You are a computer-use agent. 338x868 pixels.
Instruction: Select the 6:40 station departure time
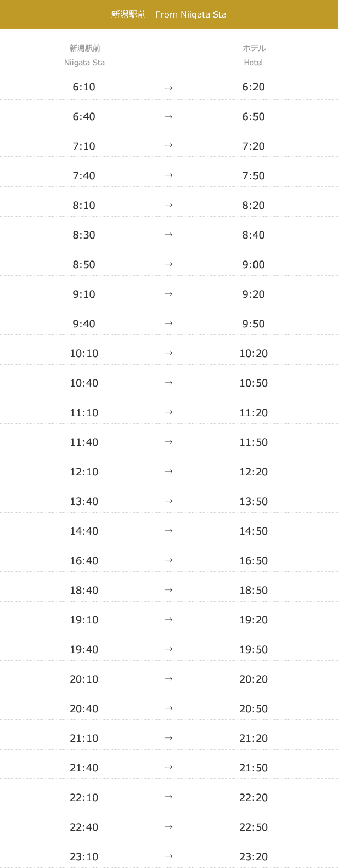tap(84, 117)
